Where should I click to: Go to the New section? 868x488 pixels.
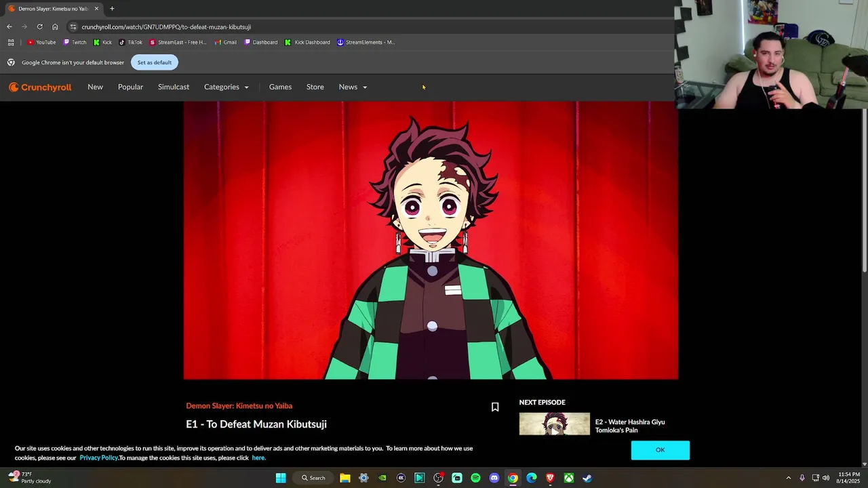pos(95,87)
